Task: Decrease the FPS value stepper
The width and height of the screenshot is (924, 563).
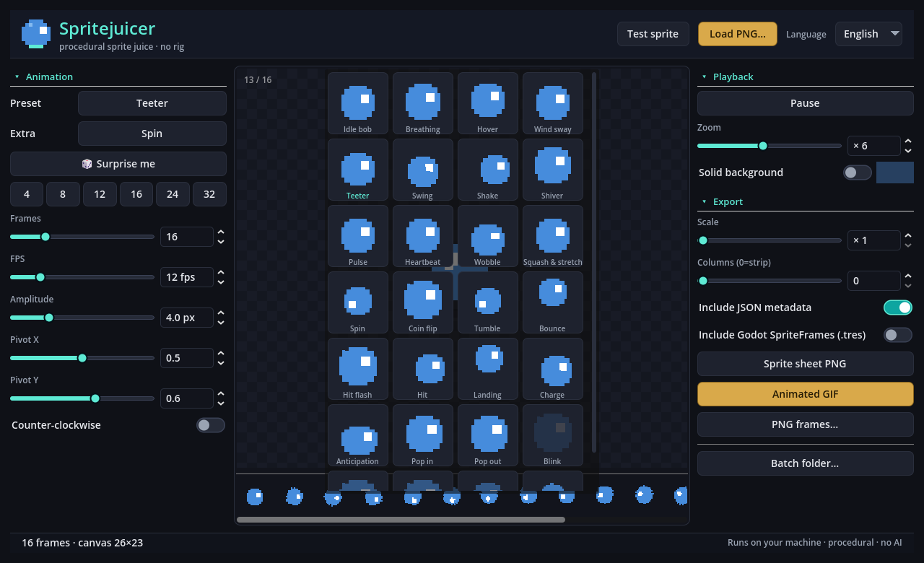Action: coord(221,281)
